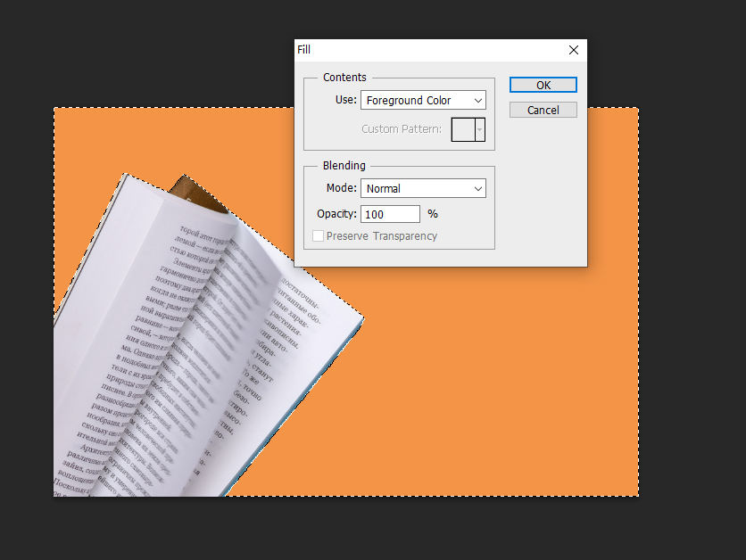Open the blending Mode dropdown

click(x=423, y=188)
